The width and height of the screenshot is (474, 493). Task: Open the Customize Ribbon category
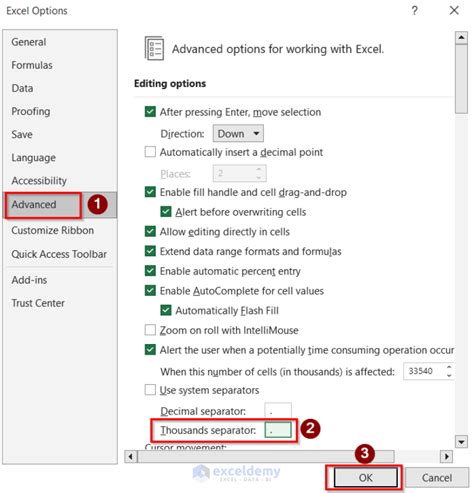(x=52, y=230)
